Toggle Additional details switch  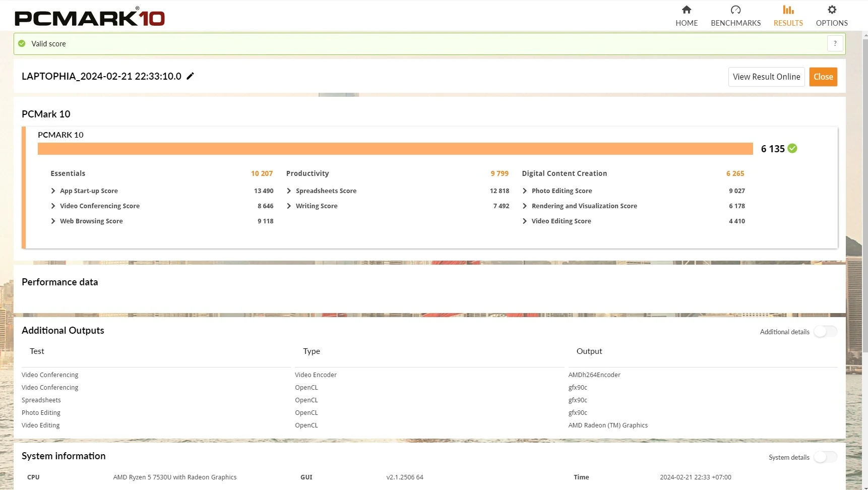(x=825, y=332)
